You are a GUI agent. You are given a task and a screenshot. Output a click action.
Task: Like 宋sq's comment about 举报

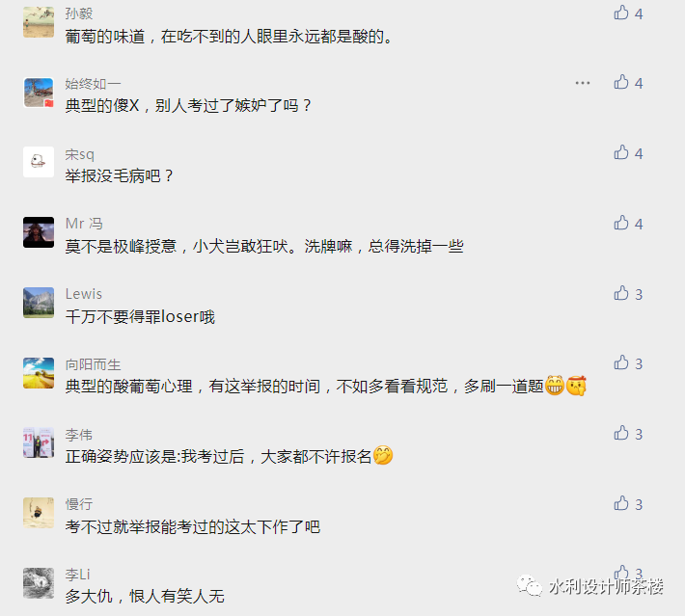(x=620, y=152)
